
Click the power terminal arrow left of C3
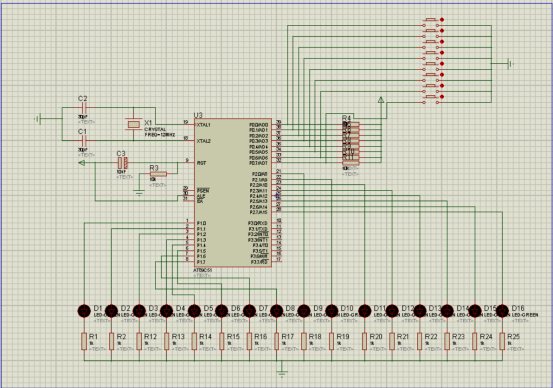click(x=81, y=163)
